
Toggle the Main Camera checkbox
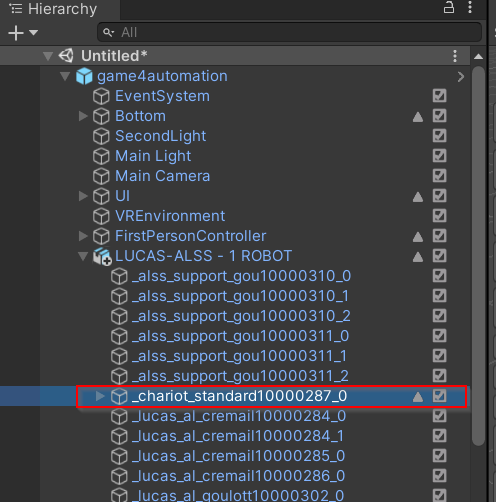click(x=439, y=176)
